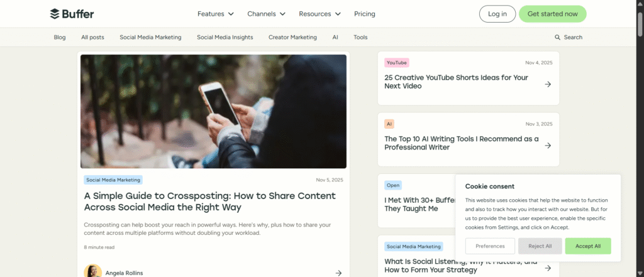This screenshot has height=277, width=644.
Task: Click arrow next to YouTube Shorts Ideas article
Action: pyautogui.click(x=548, y=84)
